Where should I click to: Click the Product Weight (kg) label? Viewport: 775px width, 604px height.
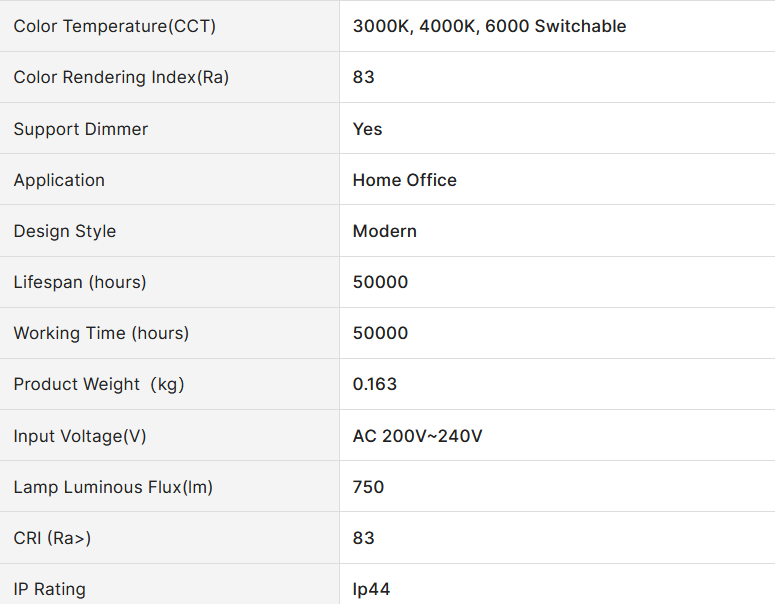(99, 384)
